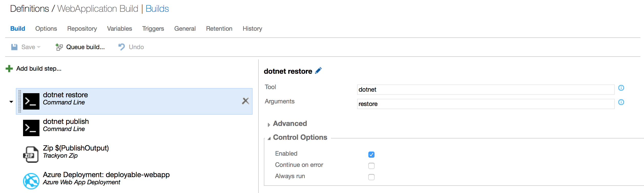The height and width of the screenshot is (193, 644).
Task: Click the Undo arrow icon
Action: 121,47
